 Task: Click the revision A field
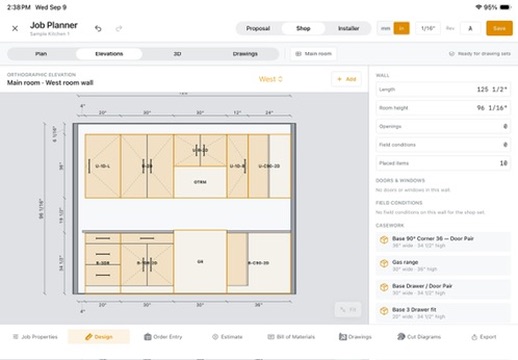470,28
